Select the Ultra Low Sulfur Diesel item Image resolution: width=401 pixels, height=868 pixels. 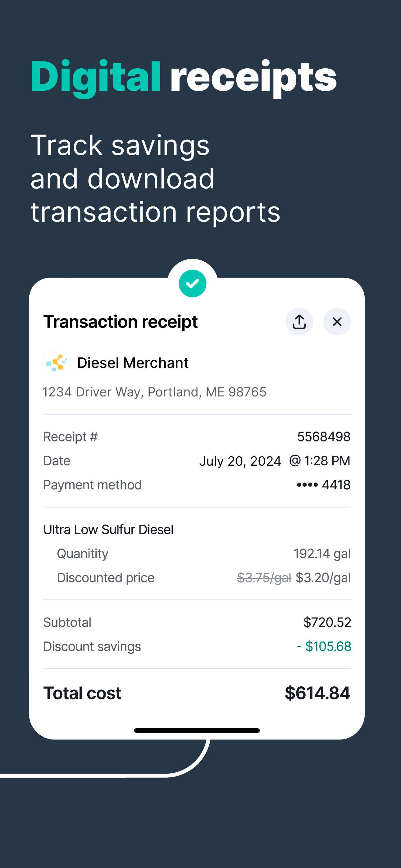click(x=108, y=530)
